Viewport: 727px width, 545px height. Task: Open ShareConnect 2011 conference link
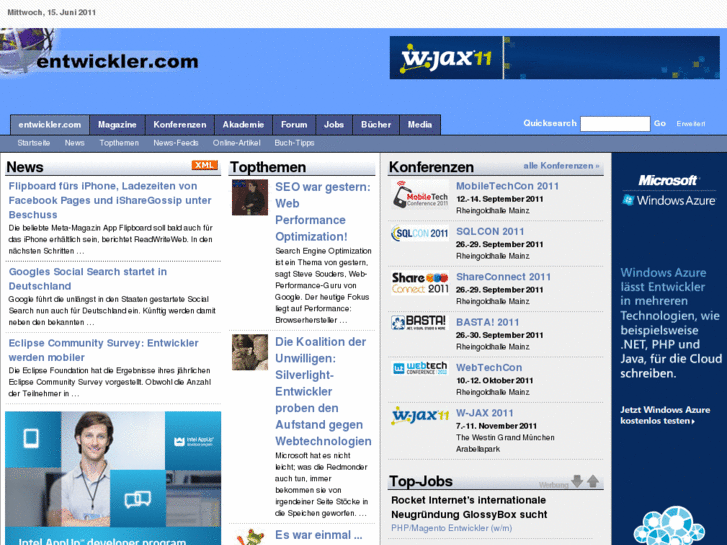click(x=504, y=277)
